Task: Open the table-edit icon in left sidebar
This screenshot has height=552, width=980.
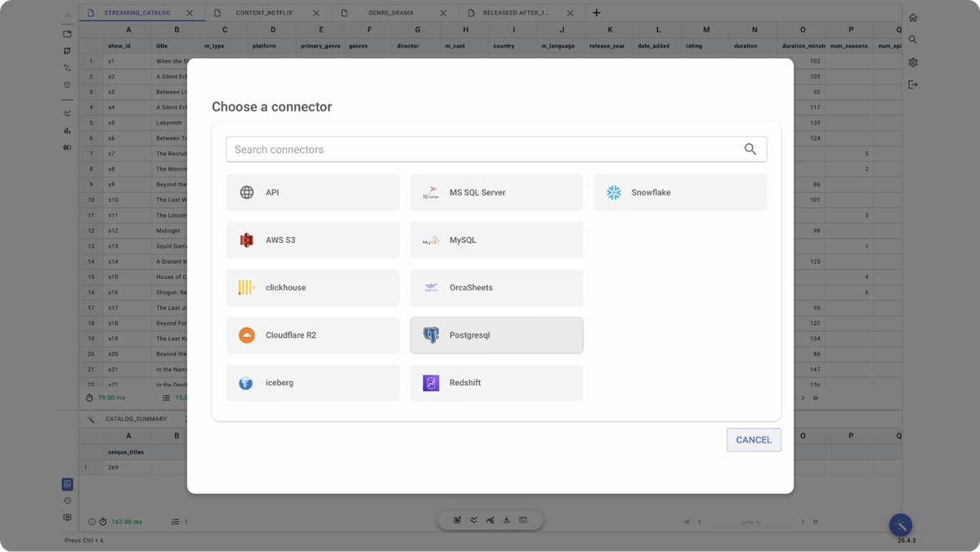Action: coord(68,52)
